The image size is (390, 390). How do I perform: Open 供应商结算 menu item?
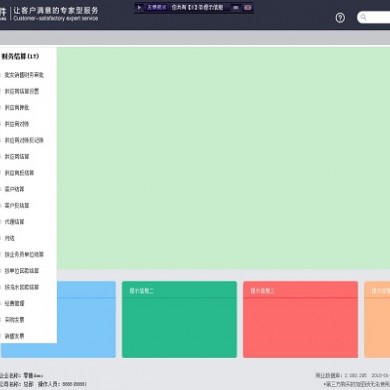pyautogui.click(x=17, y=157)
